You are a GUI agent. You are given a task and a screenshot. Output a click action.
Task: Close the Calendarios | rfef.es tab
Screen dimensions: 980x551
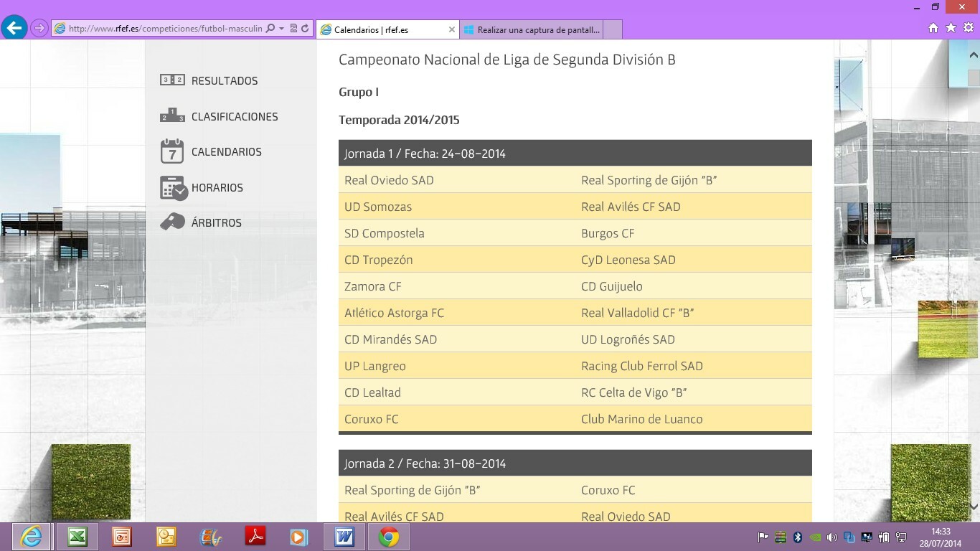452,29
